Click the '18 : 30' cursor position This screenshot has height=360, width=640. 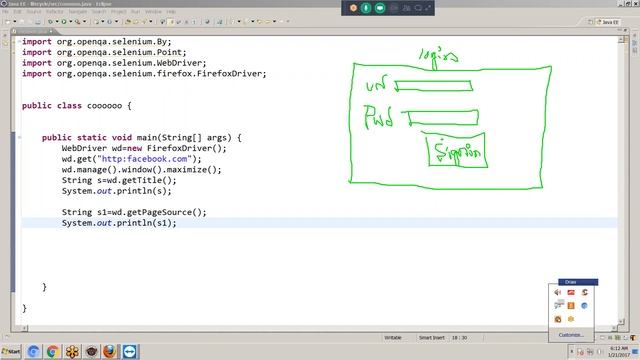pos(460,338)
